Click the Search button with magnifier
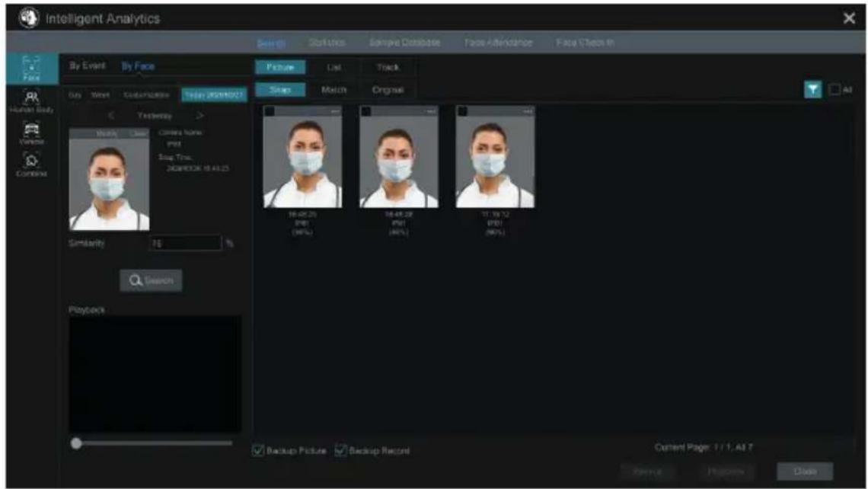The width and height of the screenshot is (868, 489). click(x=151, y=281)
